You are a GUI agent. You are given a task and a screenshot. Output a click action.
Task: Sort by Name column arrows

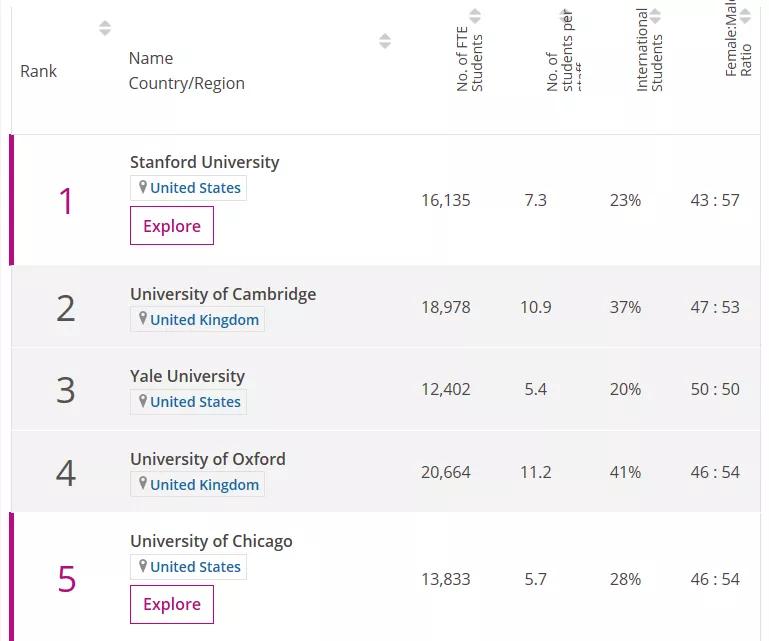click(385, 41)
